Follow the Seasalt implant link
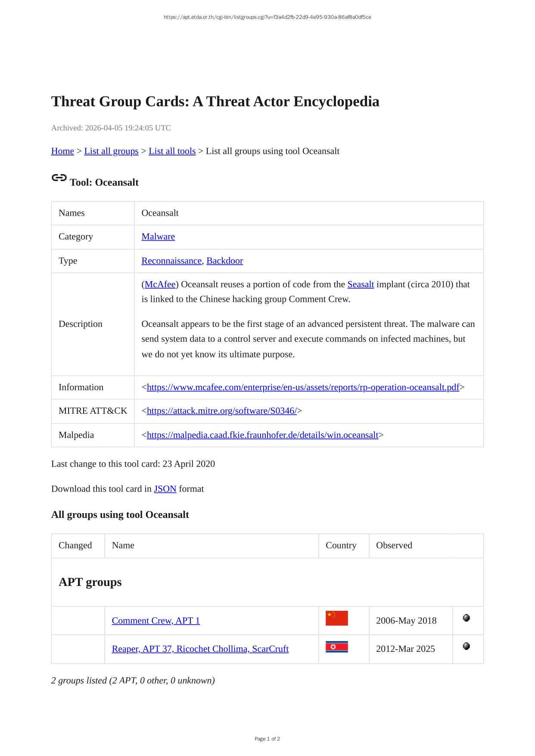535x756 pixels. [361, 285]
